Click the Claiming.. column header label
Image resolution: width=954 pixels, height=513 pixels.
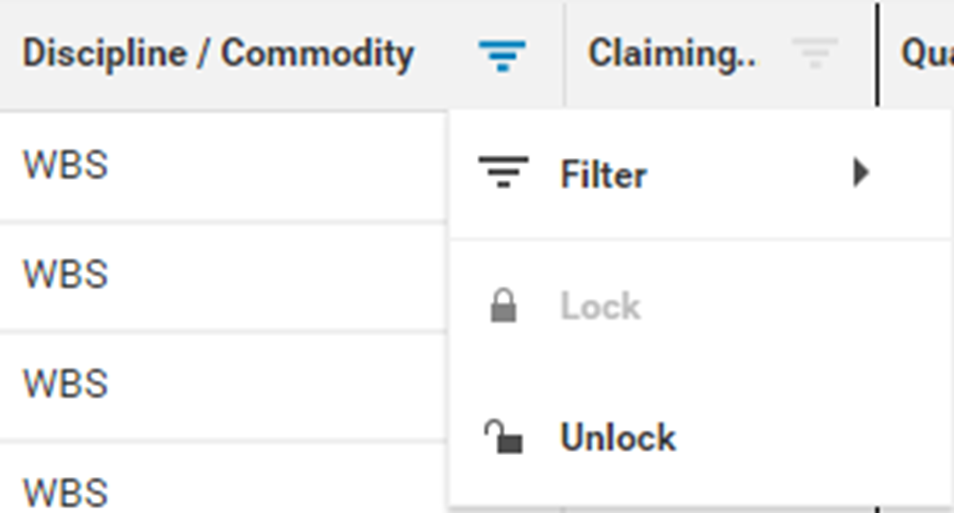pyautogui.click(x=671, y=54)
